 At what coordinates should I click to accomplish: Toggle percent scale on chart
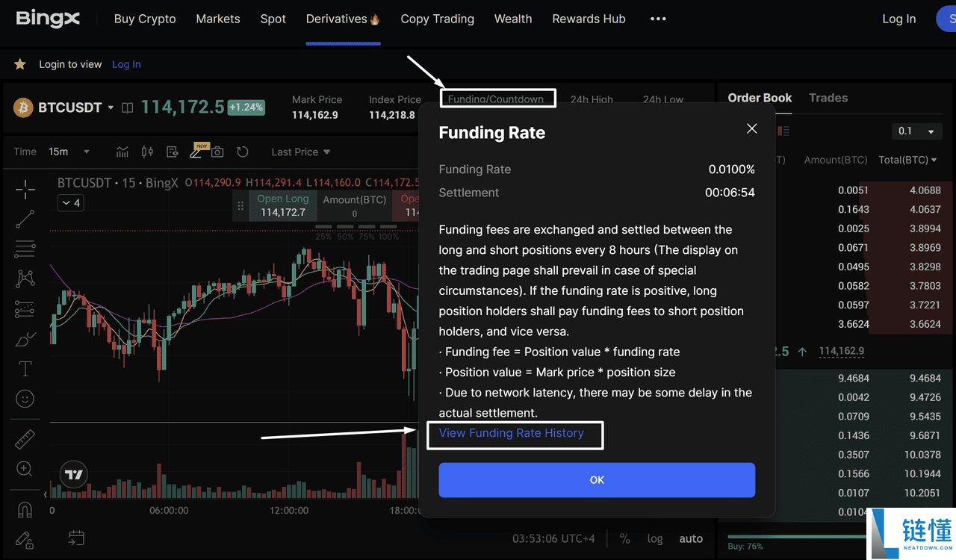click(624, 538)
